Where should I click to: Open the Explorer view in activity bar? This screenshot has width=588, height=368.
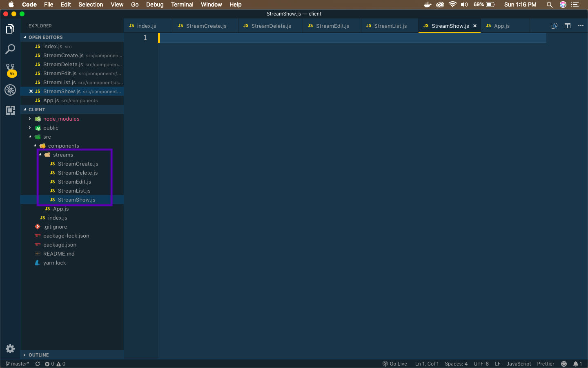10,29
